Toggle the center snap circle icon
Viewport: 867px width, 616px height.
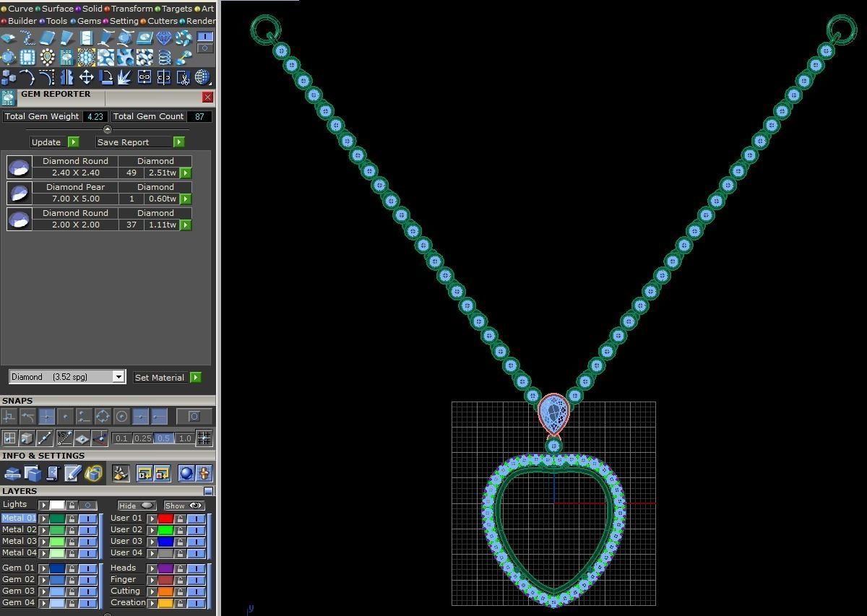[121, 417]
